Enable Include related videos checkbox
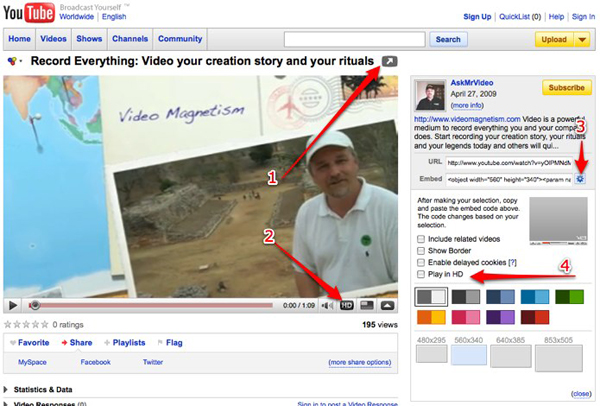The image size is (600, 406). (421, 239)
